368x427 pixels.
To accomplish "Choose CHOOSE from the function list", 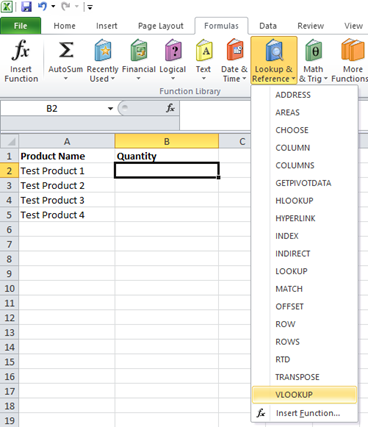I will (304, 130).
